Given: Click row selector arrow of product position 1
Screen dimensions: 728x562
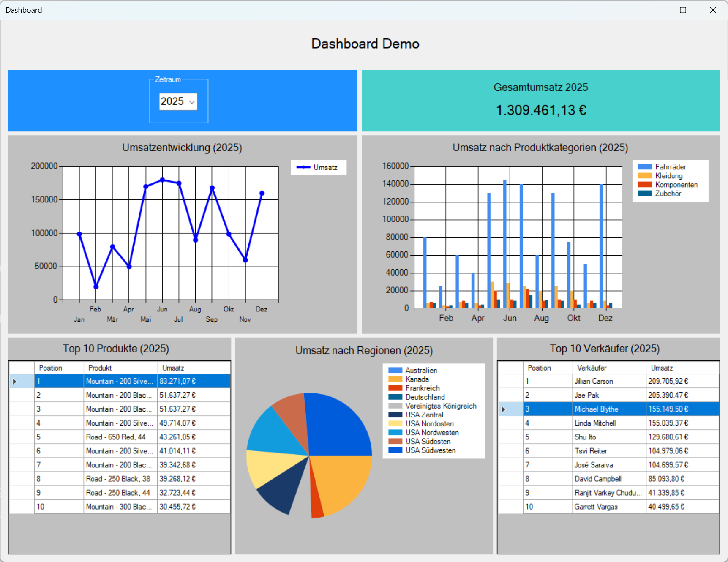Looking at the screenshot, I should coord(15,381).
